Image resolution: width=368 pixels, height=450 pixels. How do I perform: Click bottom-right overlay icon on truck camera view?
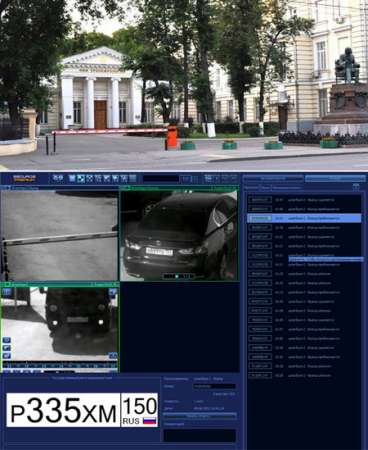[x=113, y=356]
